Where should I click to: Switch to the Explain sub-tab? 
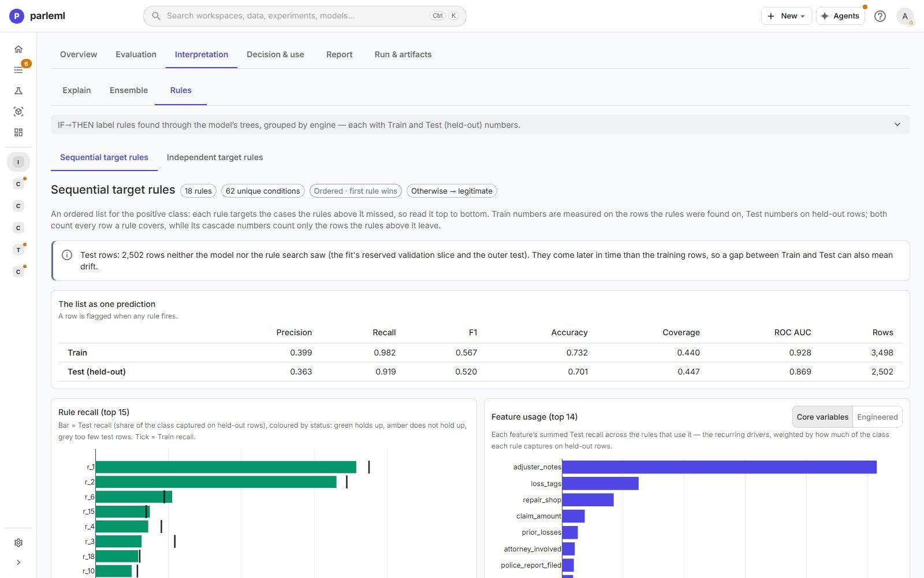point(77,90)
